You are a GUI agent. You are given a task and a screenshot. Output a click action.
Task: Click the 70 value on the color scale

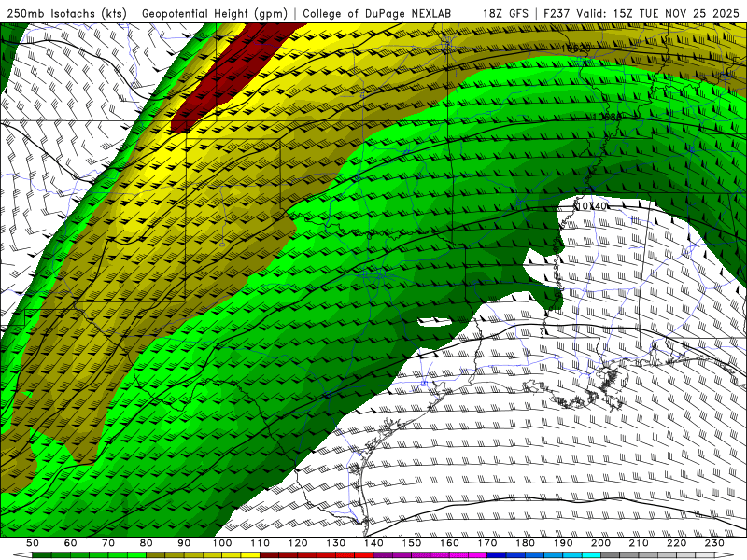[x=108, y=543]
